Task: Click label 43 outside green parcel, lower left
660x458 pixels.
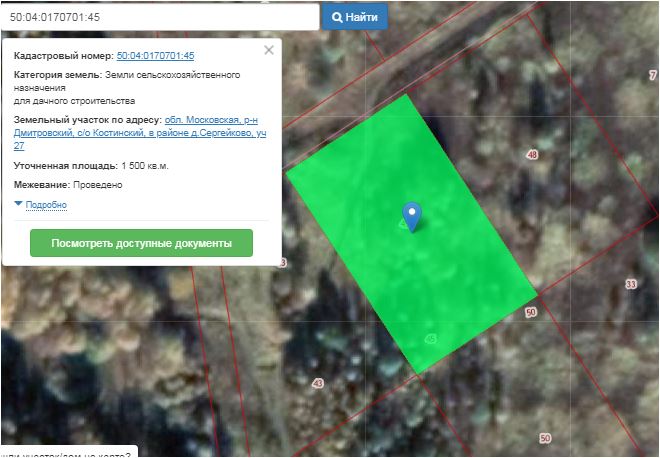Action: (x=318, y=383)
